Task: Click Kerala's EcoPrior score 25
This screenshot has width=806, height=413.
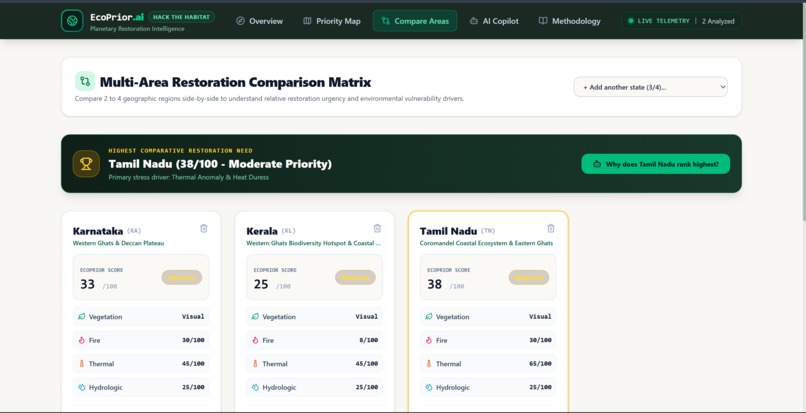Action: point(261,284)
